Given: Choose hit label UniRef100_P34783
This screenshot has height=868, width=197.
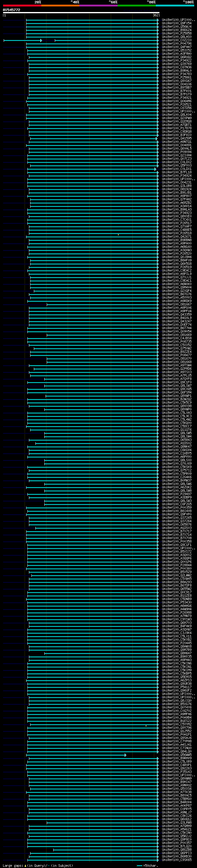Looking at the screenshot, I should coord(177,74).
